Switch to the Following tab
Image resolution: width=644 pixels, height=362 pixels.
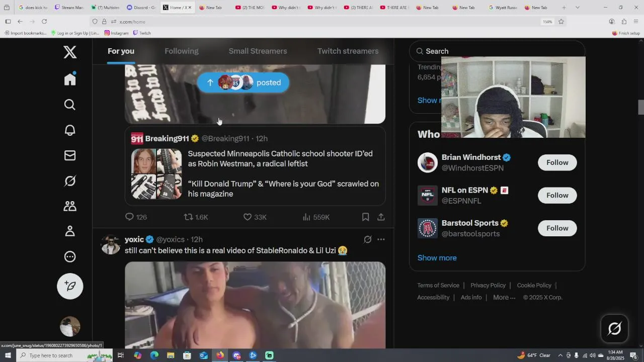[182, 51]
